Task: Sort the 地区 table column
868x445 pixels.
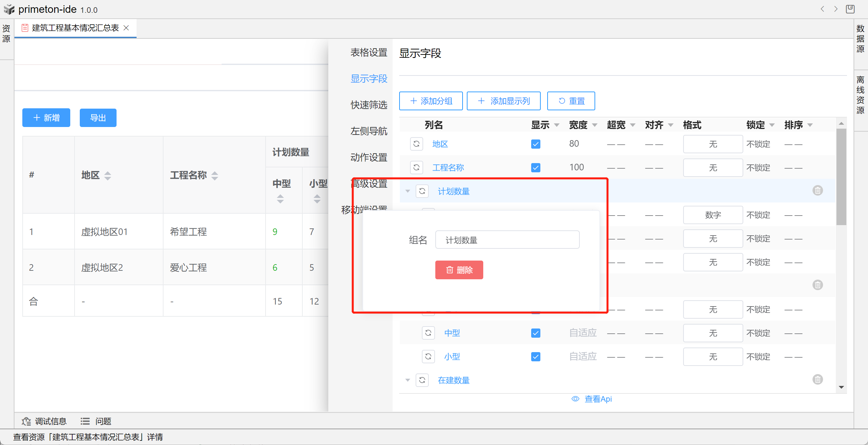Action: (107, 176)
